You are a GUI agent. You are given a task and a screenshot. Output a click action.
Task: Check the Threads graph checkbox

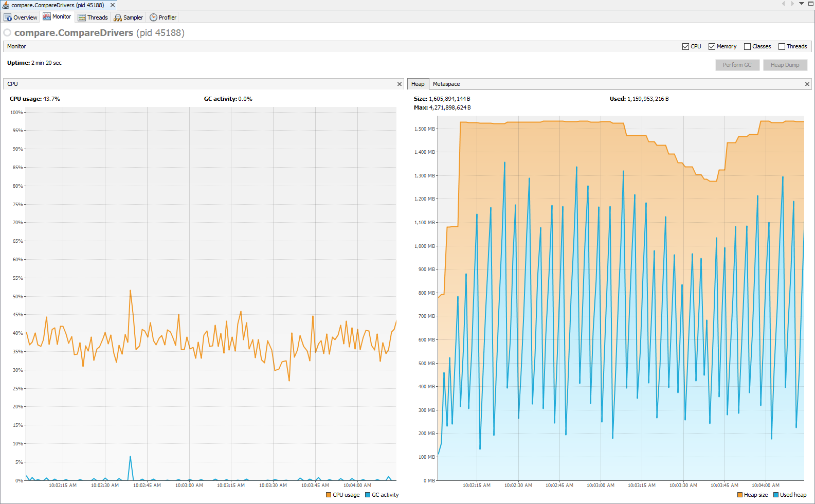782,46
